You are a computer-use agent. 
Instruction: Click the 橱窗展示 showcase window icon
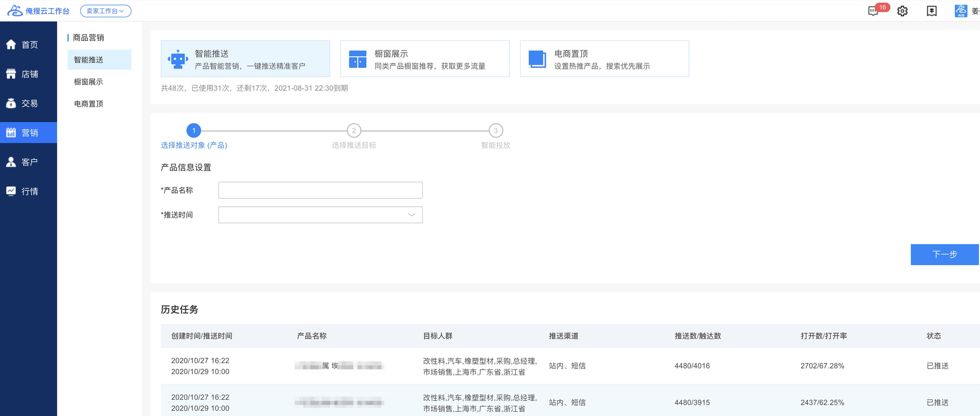click(357, 59)
